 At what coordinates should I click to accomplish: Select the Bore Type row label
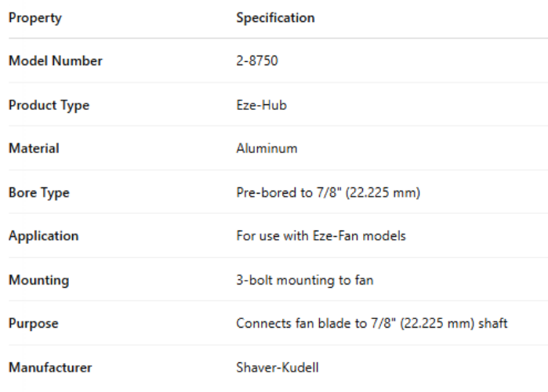[38, 192]
